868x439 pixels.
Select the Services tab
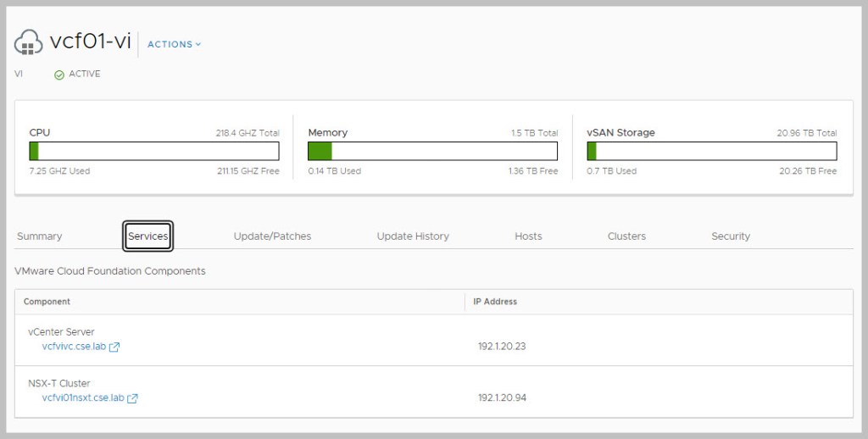148,236
